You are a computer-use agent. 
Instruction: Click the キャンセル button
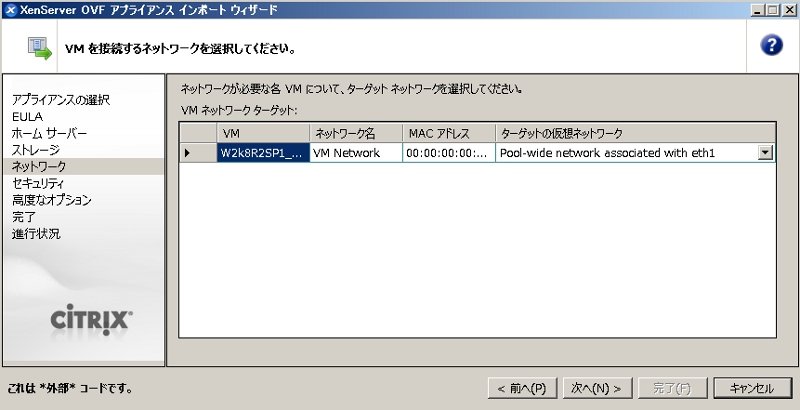click(x=752, y=388)
